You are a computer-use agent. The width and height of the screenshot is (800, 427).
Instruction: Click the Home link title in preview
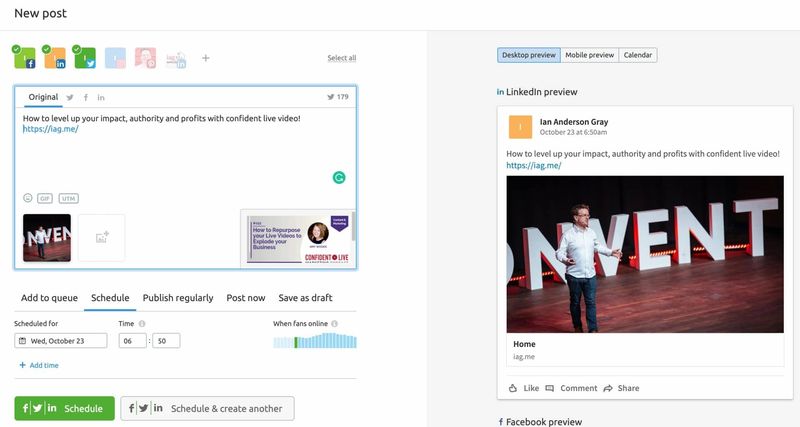coord(524,344)
